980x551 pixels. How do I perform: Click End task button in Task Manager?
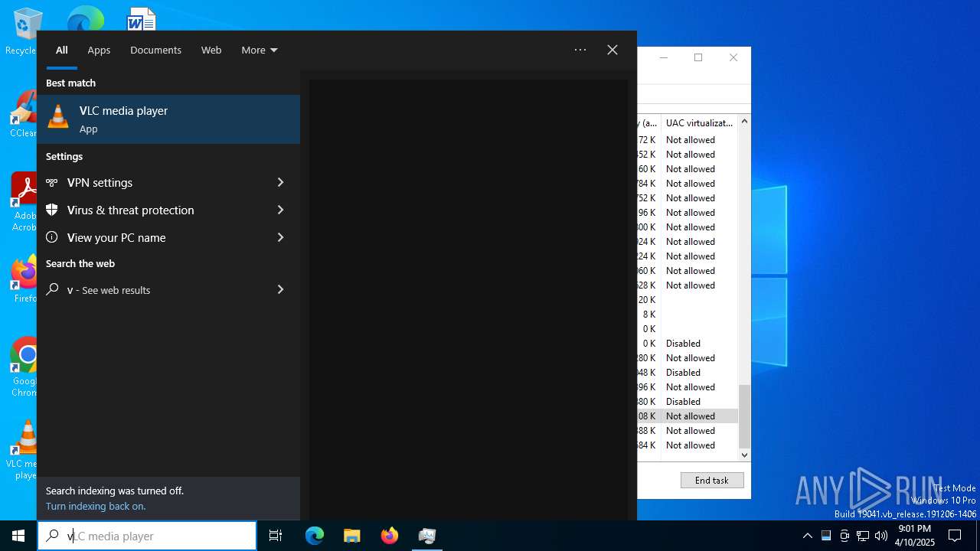(x=712, y=480)
